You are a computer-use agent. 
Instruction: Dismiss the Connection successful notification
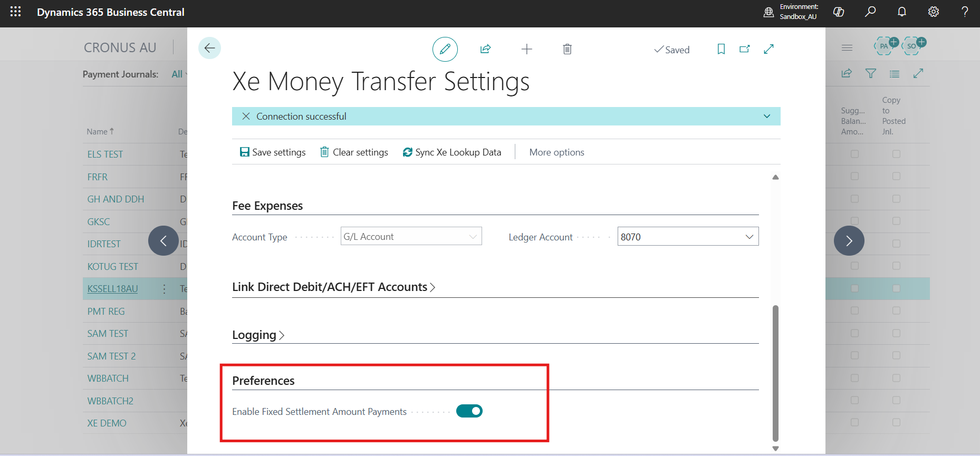[x=246, y=117]
